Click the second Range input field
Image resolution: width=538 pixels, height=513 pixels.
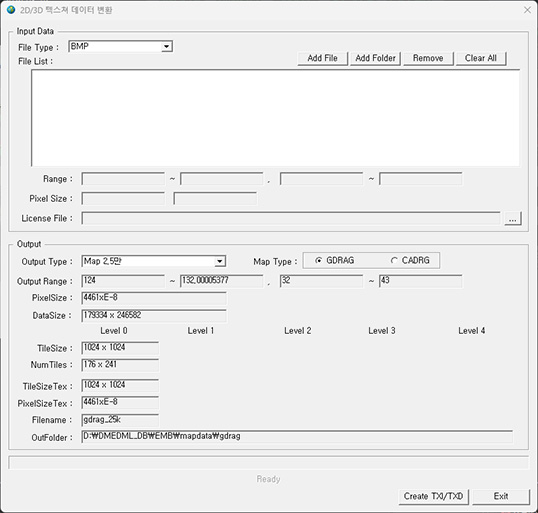[222, 179]
